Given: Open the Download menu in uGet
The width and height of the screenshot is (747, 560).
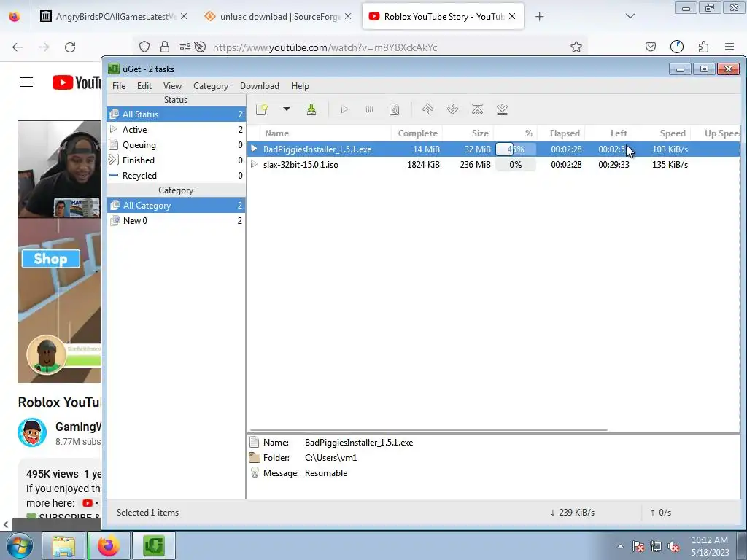Looking at the screenshot, I should pyautogui.click(x=260, y=86).
